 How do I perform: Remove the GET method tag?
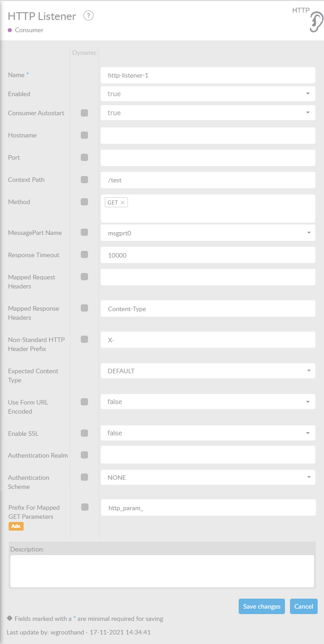[123, 203]
